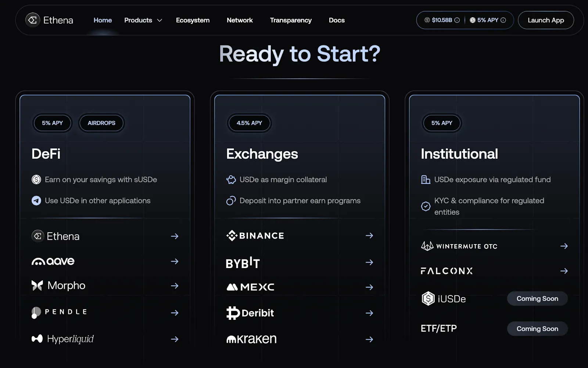The height and width of the screenshot is (368, 588).
Task: Open the MEXC row arrow
Action: (369, 287)
